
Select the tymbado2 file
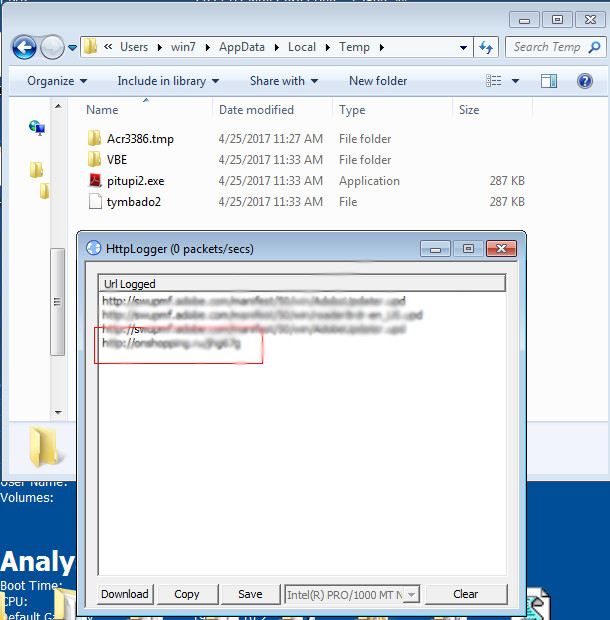click(133, 202)
